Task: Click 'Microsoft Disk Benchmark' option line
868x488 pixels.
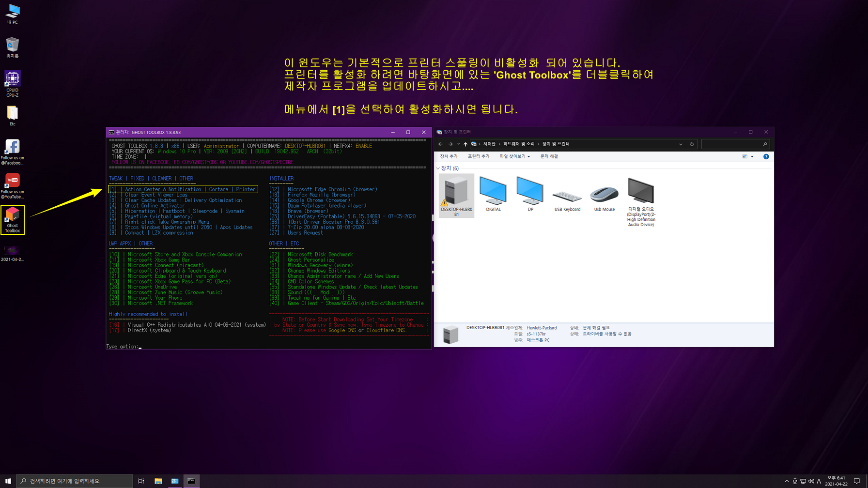Action: (x=311, y=255)
